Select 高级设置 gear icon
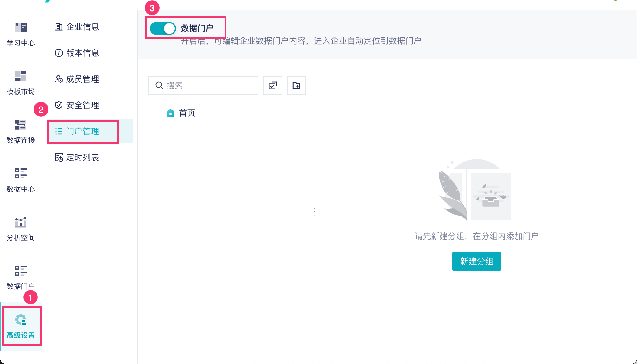 [21, 326]
